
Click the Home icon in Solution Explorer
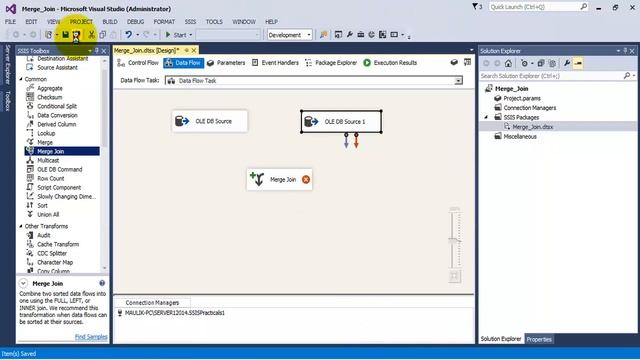[508, 63]
